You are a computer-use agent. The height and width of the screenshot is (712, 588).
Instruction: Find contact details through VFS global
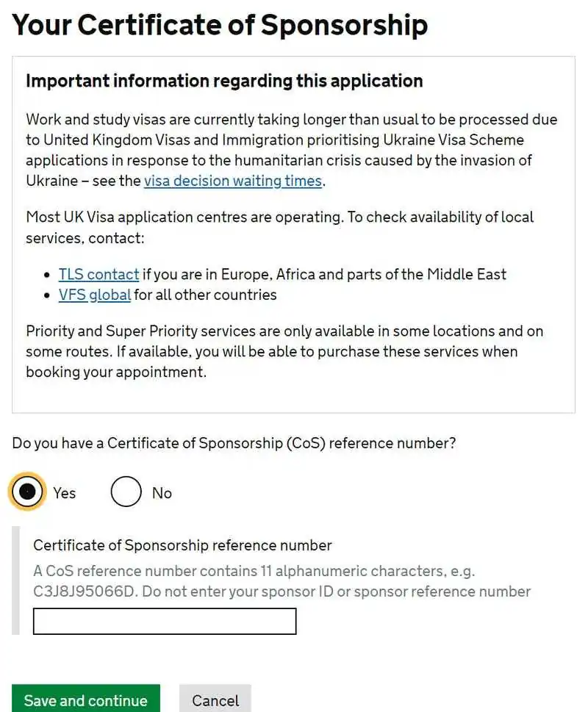click(x=94, y=295)
